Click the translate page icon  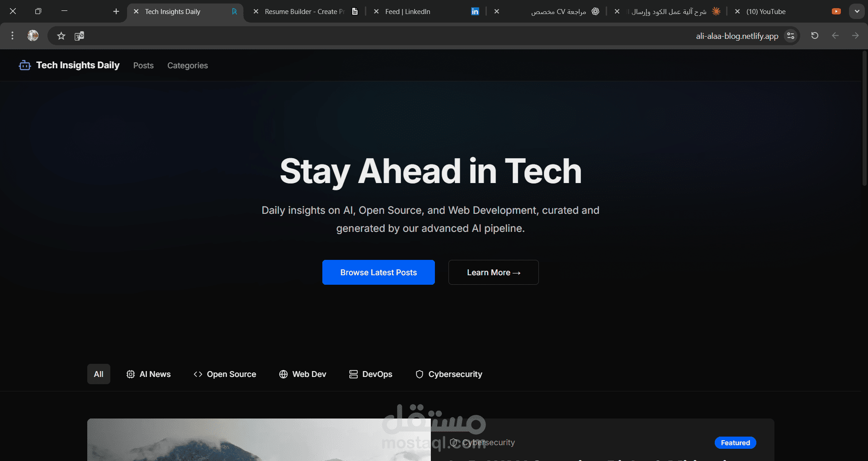[79, 36]
